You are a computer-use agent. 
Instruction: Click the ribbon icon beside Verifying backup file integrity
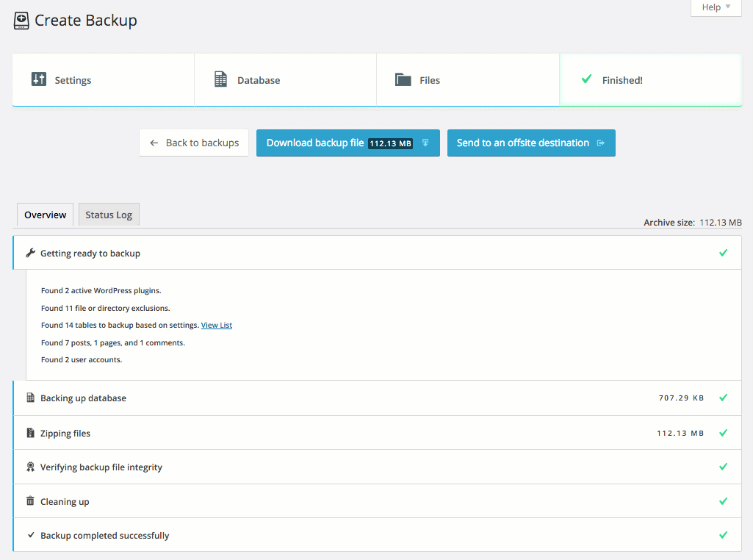pyautogui.click(x=30, y=467)
